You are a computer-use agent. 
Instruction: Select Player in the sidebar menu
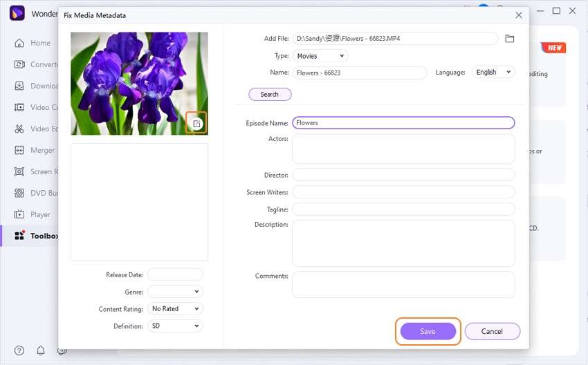point(41,214)
